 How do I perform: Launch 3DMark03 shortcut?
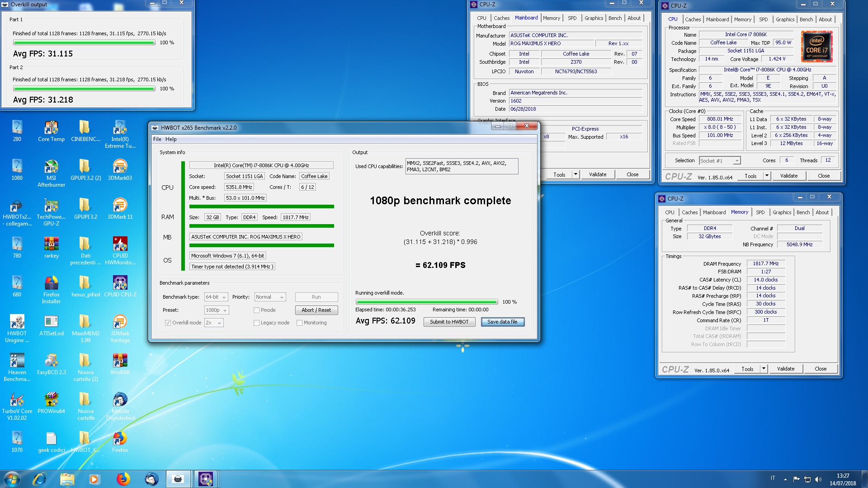(x=120, y=170)
